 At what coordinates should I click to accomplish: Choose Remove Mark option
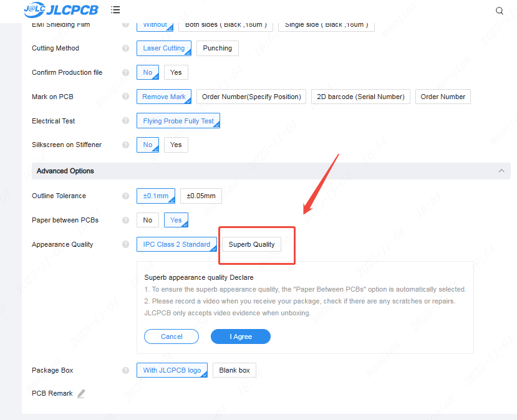click(164, 97)
